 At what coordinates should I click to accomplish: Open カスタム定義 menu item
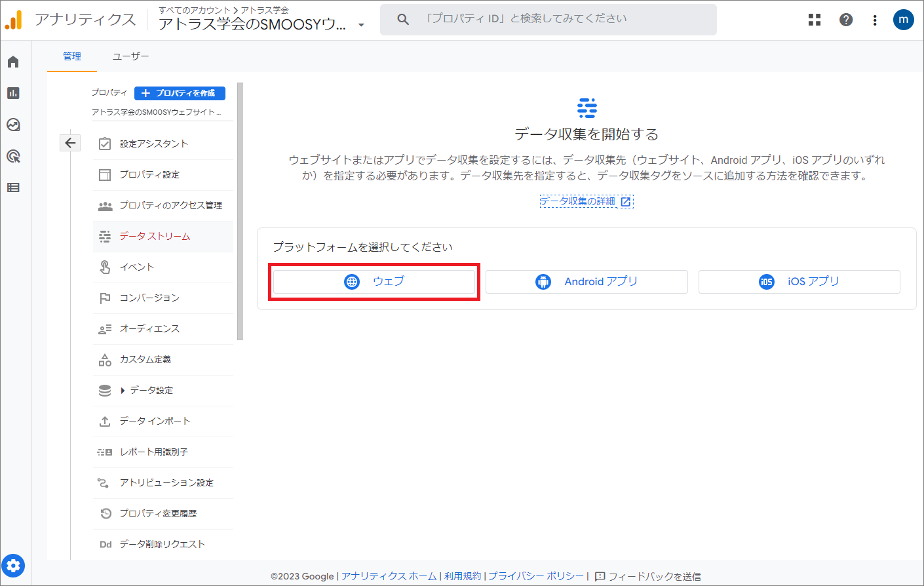tap(163, 359)
